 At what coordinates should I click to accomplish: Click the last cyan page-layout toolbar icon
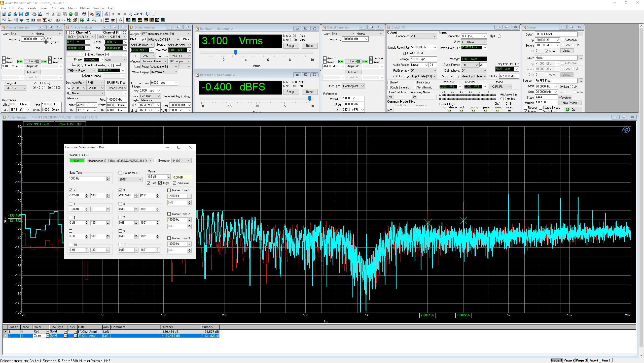click(163, 20)
